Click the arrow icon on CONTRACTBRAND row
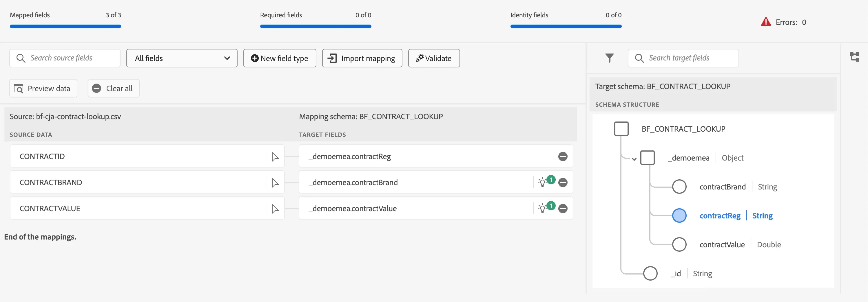Viewport: 868px width, 302px height. 275,183
